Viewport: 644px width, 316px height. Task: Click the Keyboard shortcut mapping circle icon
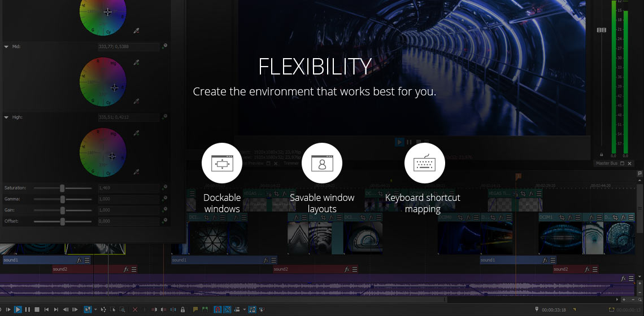click(425, 163)
